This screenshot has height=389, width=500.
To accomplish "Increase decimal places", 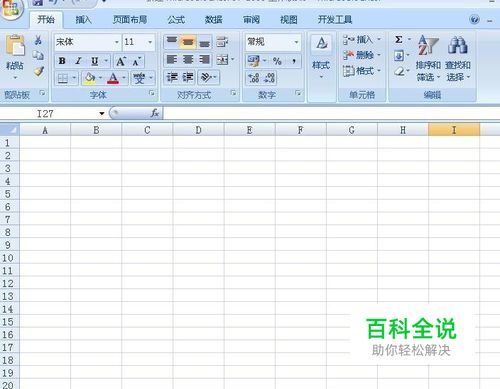I will [253, 78].
